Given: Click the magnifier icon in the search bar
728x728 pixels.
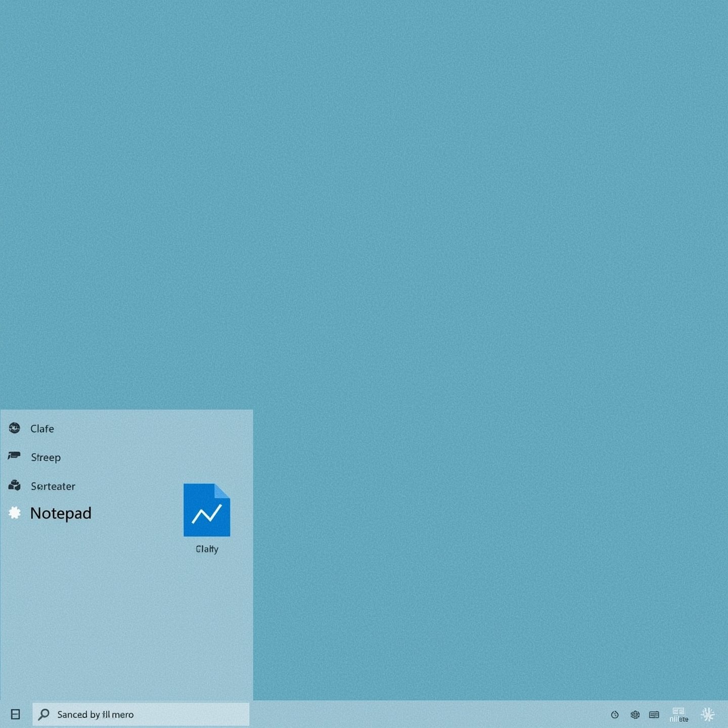Looking at the screenshot, I should (43, 714).
